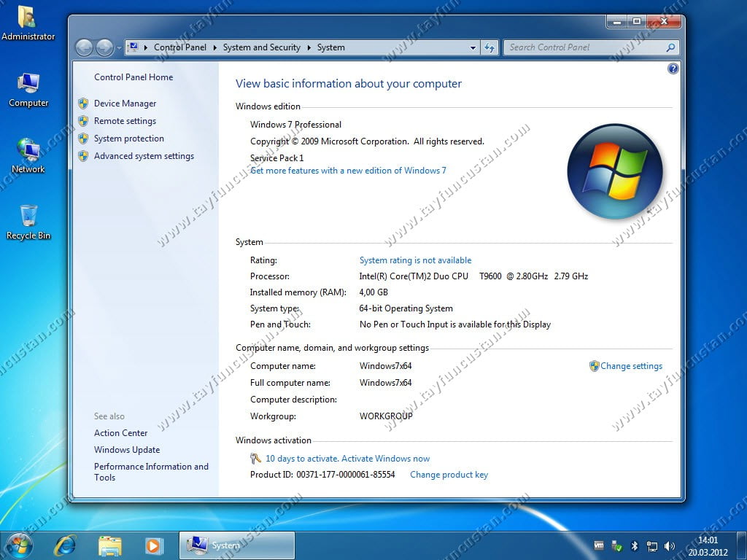The width and height of the screenshot is (747, 560).
Task: Select System and Security breadcrumb
Action: 261,47
